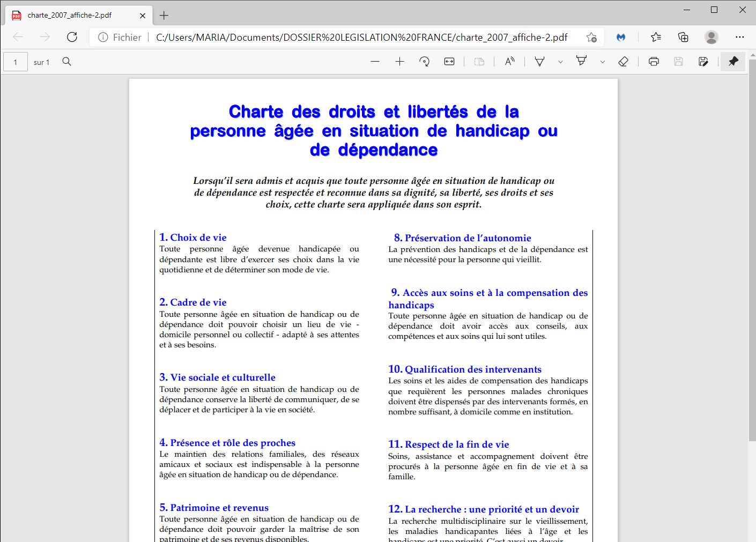Refresh the current page
756x542 pixels.
72,37
